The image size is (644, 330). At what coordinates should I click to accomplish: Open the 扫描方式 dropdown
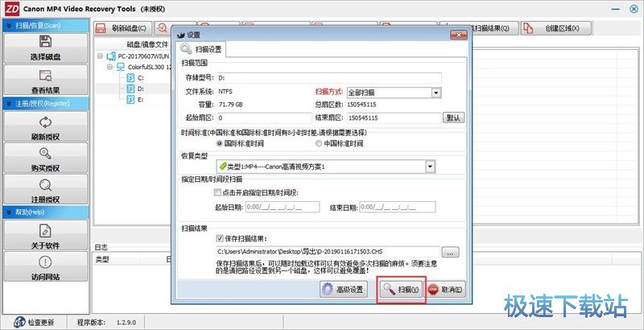pos(436,93)
